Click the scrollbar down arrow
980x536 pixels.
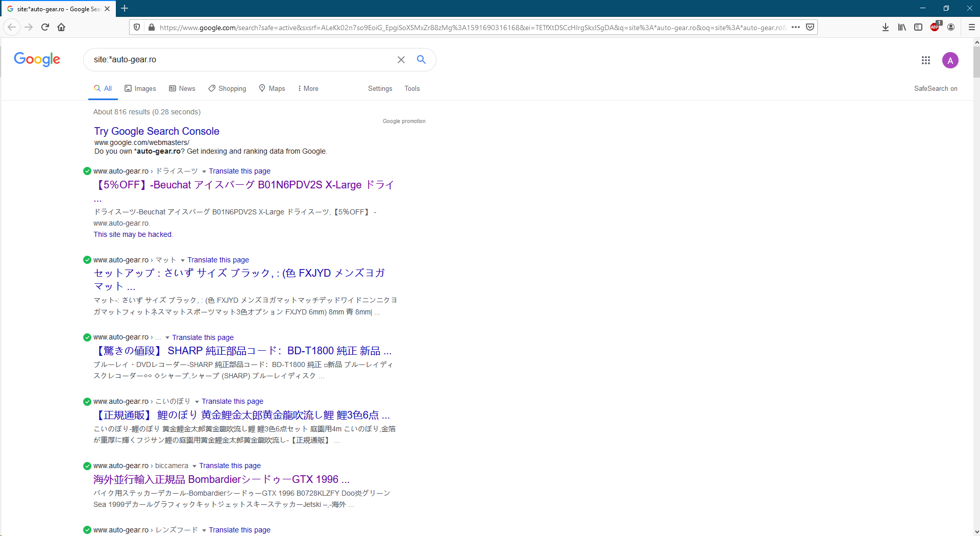[x=976, y=531]
